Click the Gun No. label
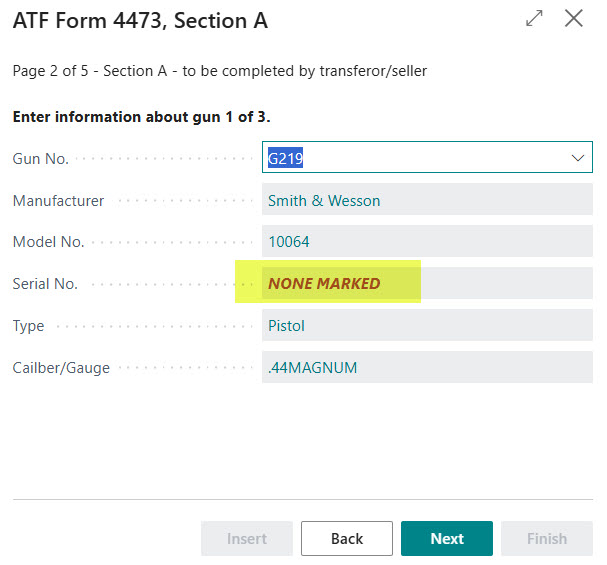 point(40,159)
